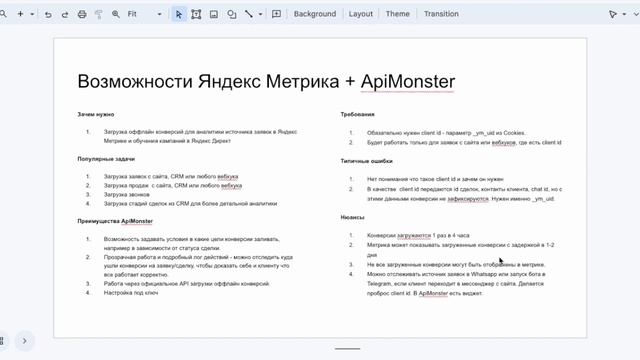Click the pointer mode icon at toolbar right

click(x=613, y=14)
